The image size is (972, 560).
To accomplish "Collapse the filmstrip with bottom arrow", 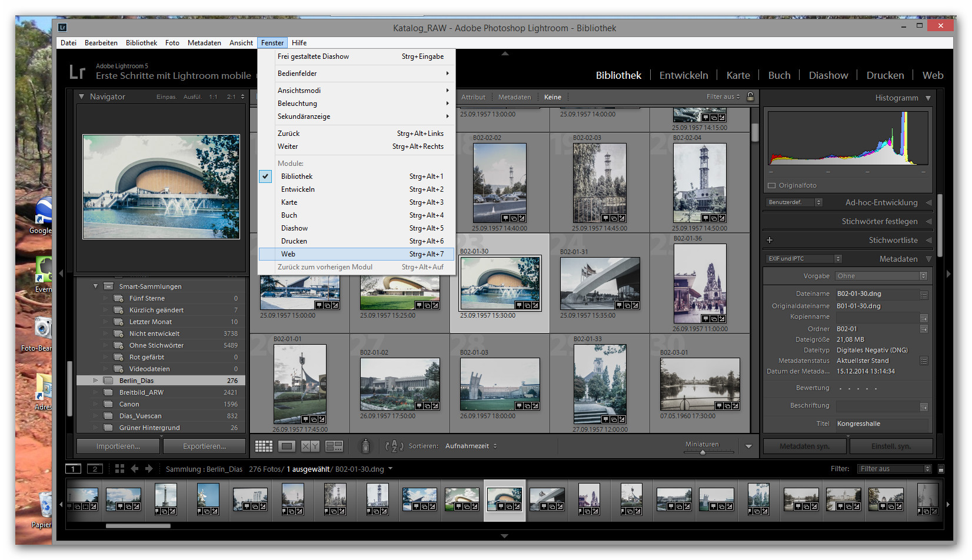I will point(505,536).
